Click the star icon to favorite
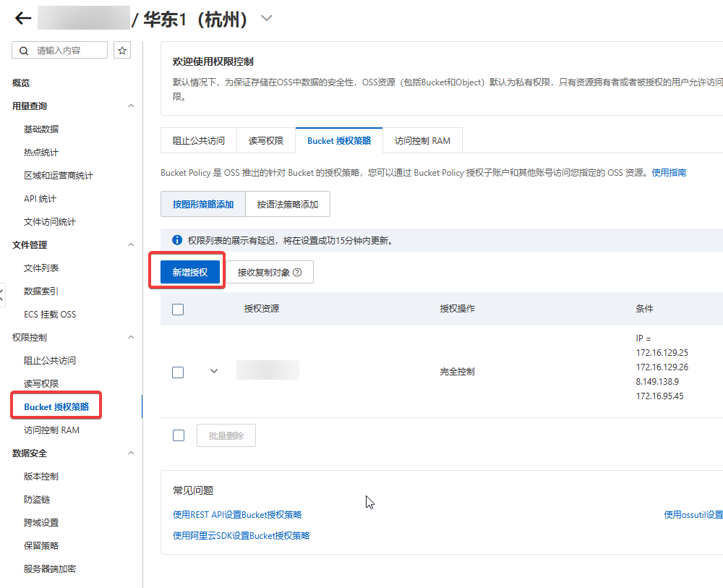723x588 pixels. (x=121, y=50)
